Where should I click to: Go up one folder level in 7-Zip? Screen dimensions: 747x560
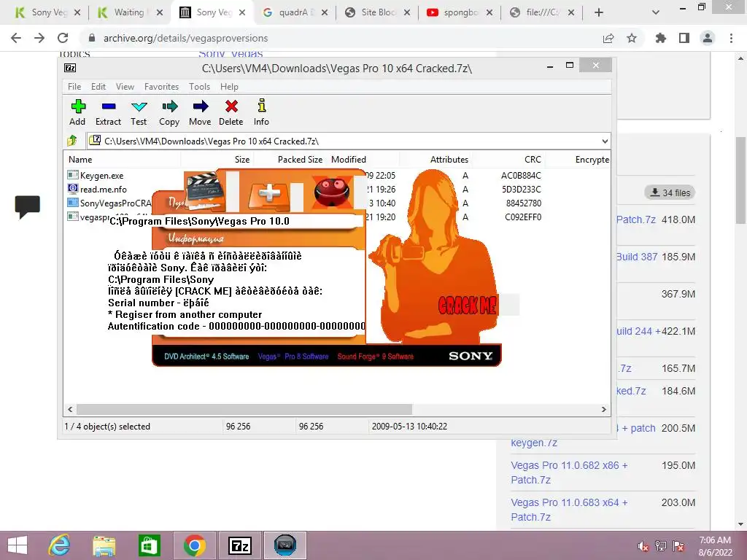(72, 141)
